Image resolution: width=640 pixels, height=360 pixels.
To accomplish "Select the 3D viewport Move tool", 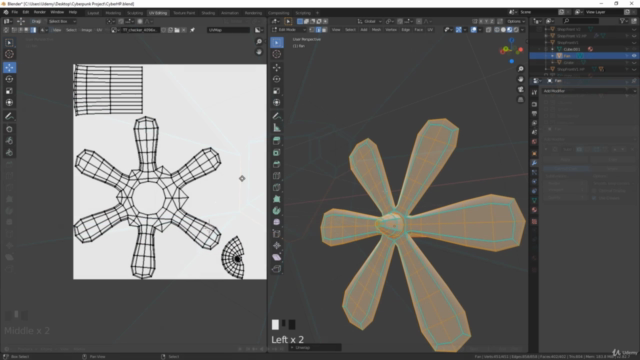I will pos(277,67).
